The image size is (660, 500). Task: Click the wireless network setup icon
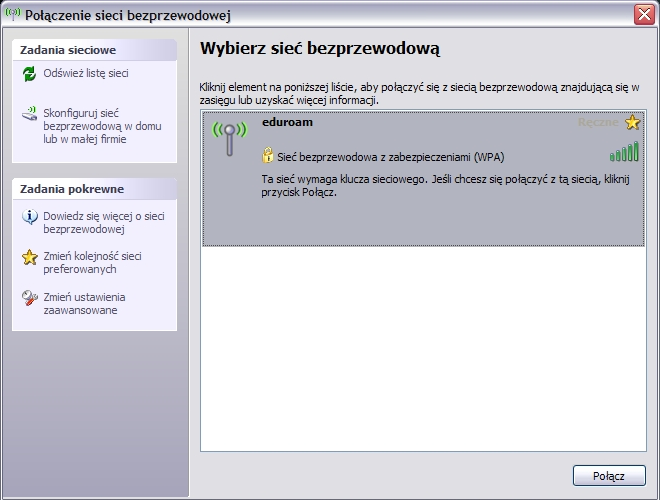(29, 113)
